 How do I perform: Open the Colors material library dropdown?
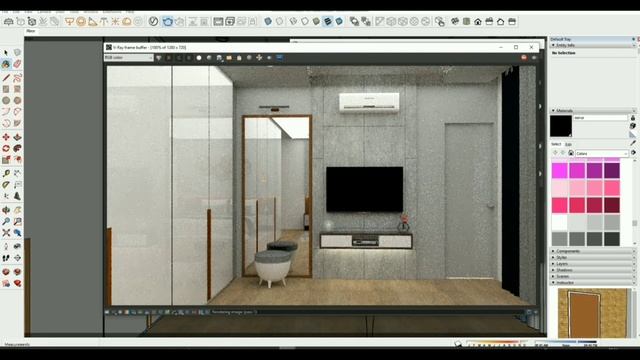[x=602, y=153]
